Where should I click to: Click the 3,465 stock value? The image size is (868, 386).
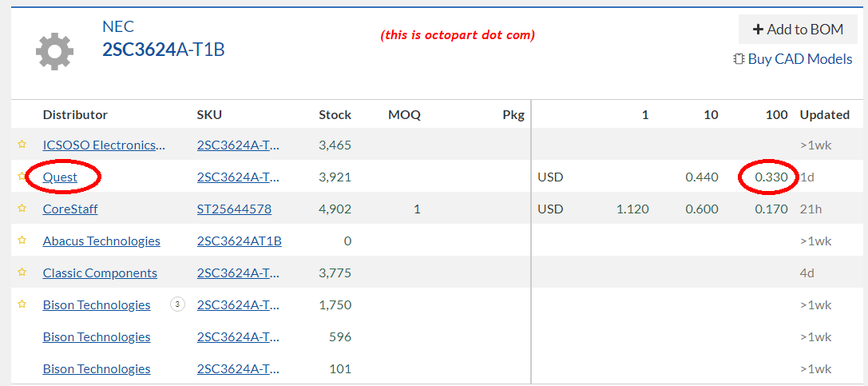click(x=335, y=145)
